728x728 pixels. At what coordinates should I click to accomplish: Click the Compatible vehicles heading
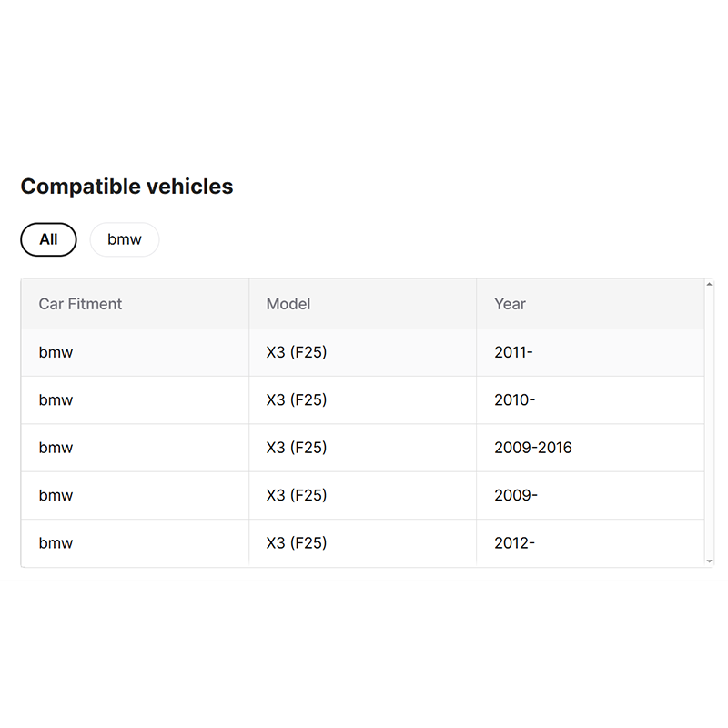[x=126, y=187]
